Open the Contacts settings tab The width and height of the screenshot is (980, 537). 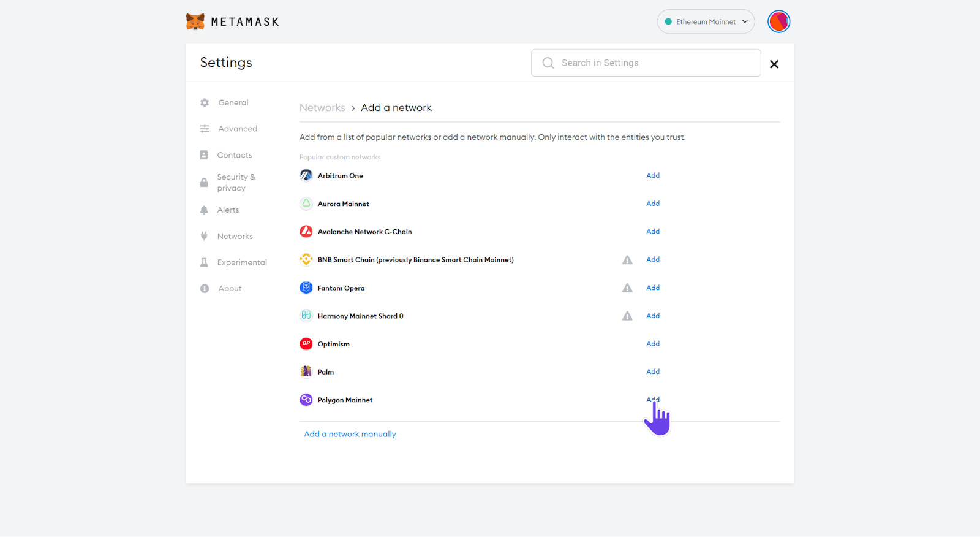(235, 155)
